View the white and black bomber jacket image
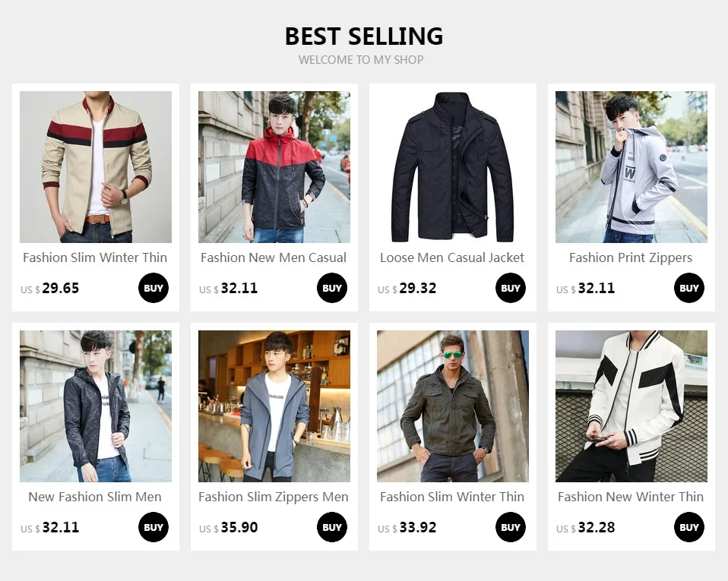The height and width of the screenshot is (581, 728). click(631, 406)
